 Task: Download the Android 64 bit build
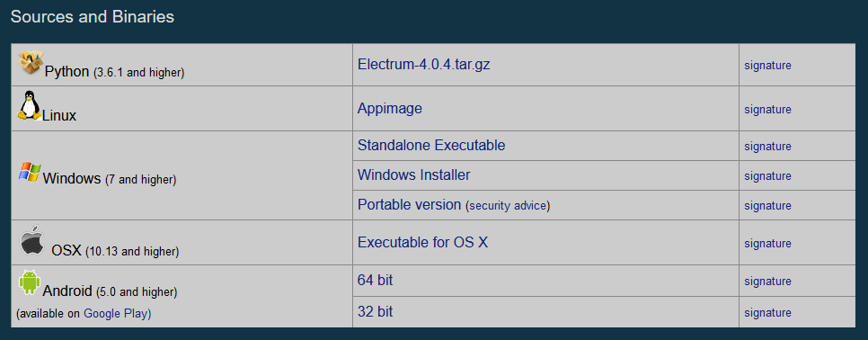376,281
